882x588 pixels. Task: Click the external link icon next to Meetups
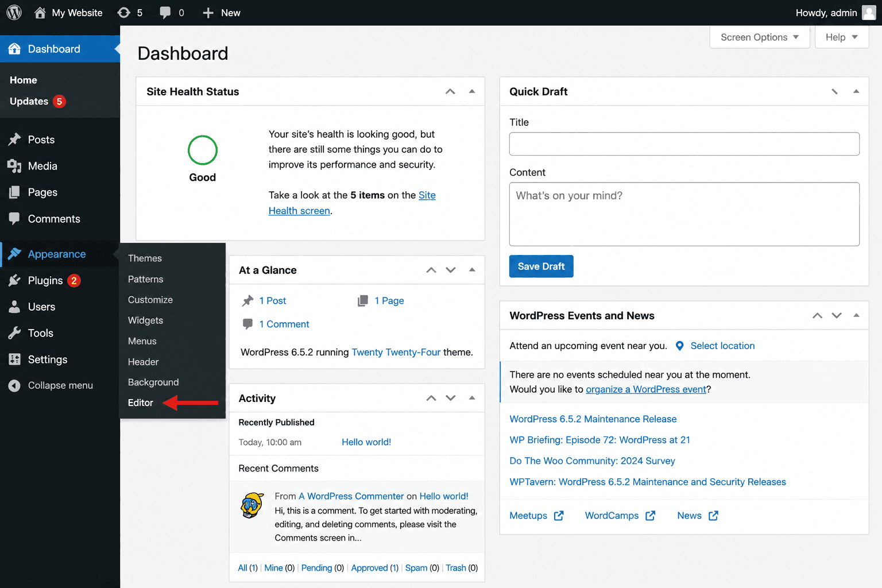tap(559, 516)
